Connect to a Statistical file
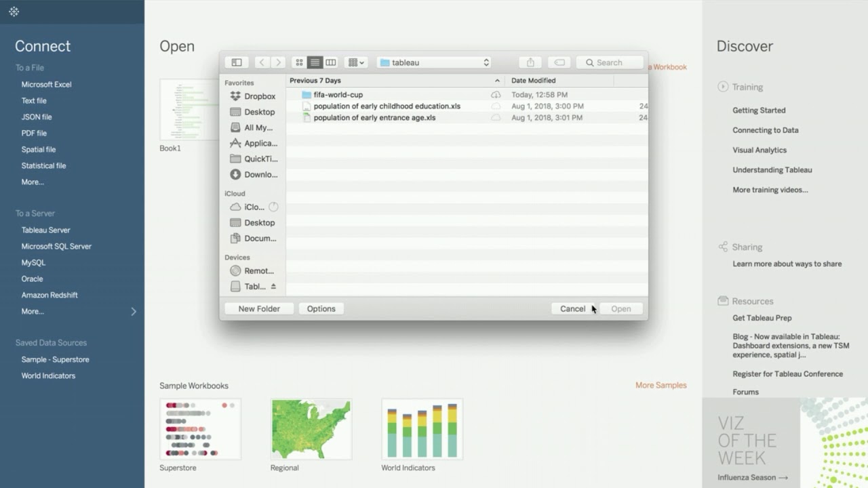Viewport: 868px width, 488px height. (x=43, y=166)
